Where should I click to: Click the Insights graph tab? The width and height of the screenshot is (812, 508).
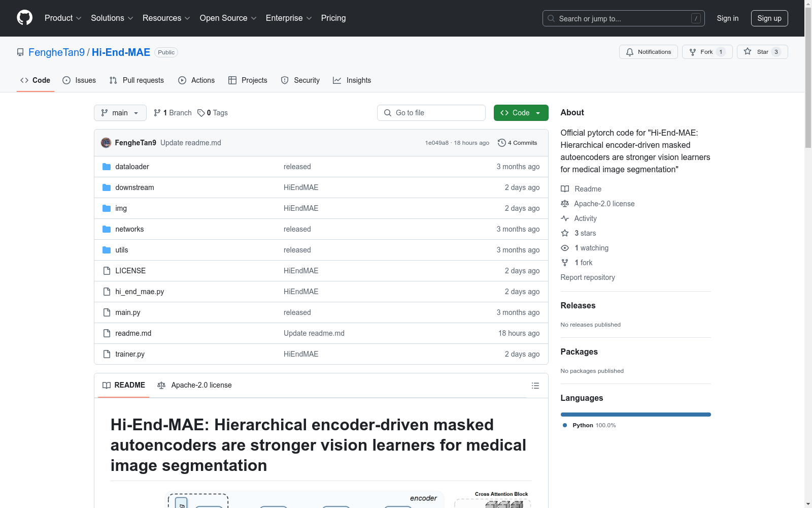(x=352, y=80)
